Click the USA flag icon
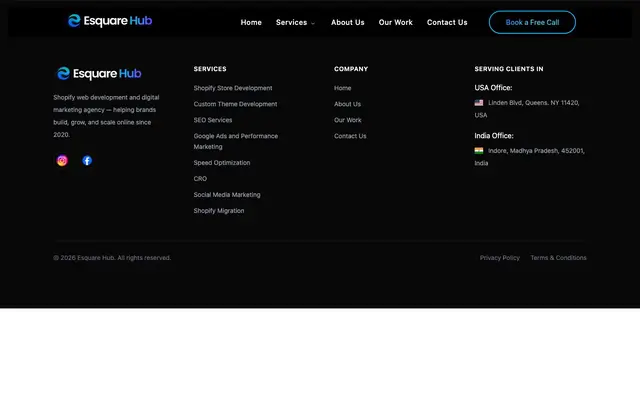 pos(479,103)
